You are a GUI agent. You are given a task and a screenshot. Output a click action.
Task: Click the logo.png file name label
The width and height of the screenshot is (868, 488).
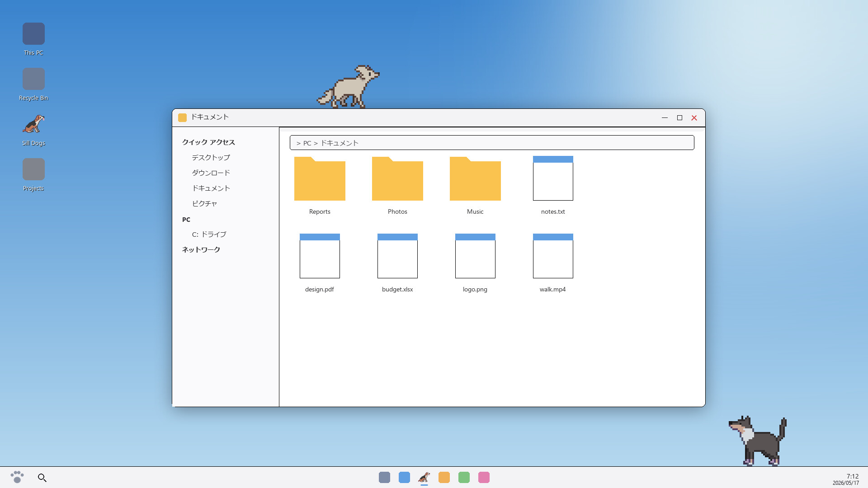coord(475,289)
